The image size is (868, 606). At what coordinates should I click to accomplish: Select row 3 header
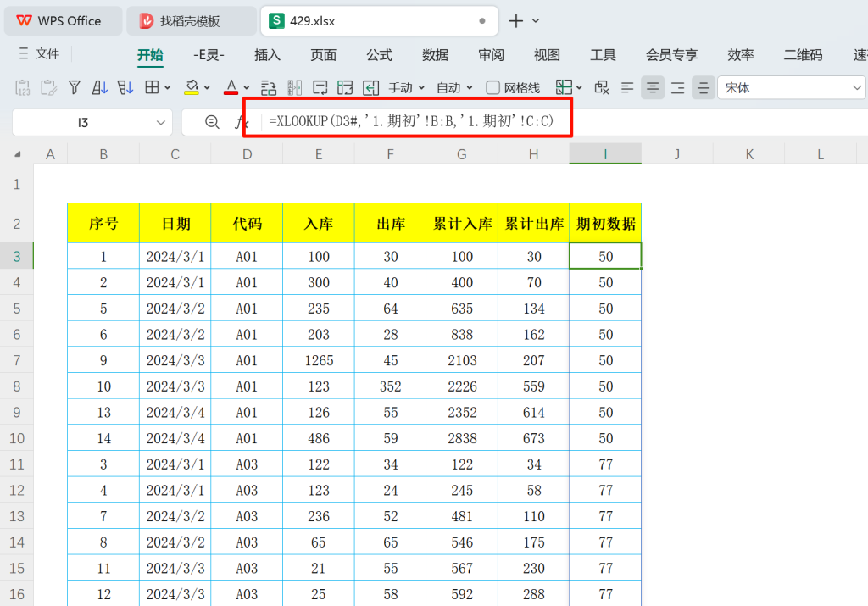click(17, 256)
